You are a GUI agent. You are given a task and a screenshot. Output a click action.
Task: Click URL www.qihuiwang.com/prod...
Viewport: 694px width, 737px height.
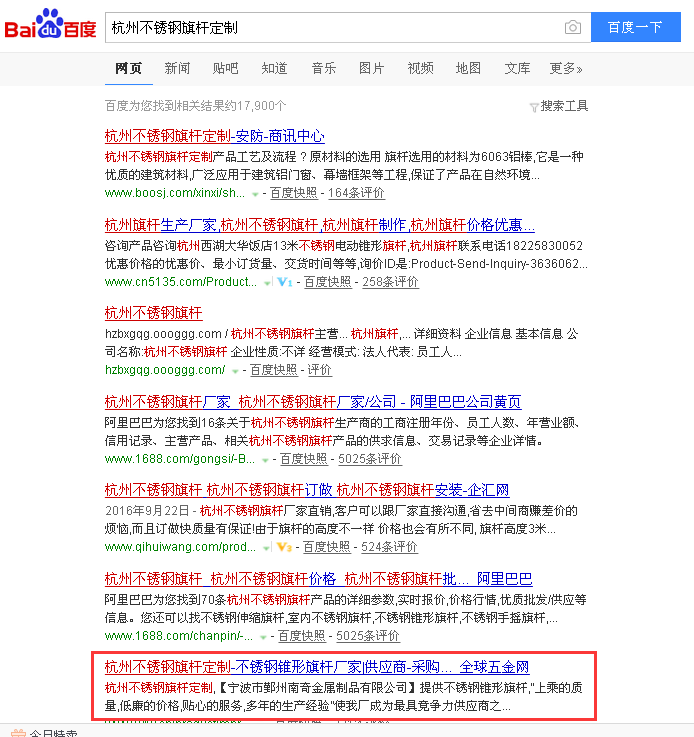[x=180, y=547]
